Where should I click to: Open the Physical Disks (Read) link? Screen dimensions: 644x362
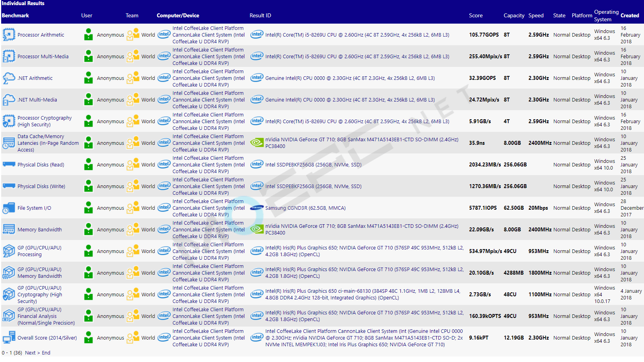click(x=41, y=164)
